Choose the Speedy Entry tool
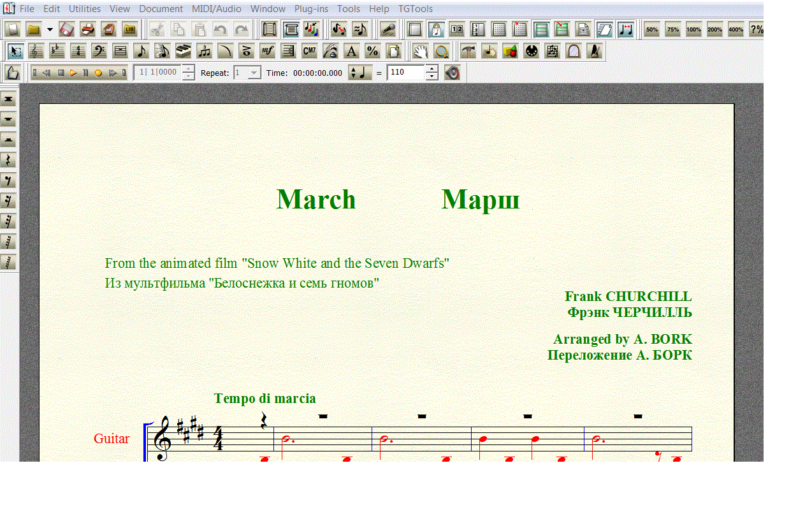Image resolution: width=812 pixels, height=521 pixels. point(162,51)
